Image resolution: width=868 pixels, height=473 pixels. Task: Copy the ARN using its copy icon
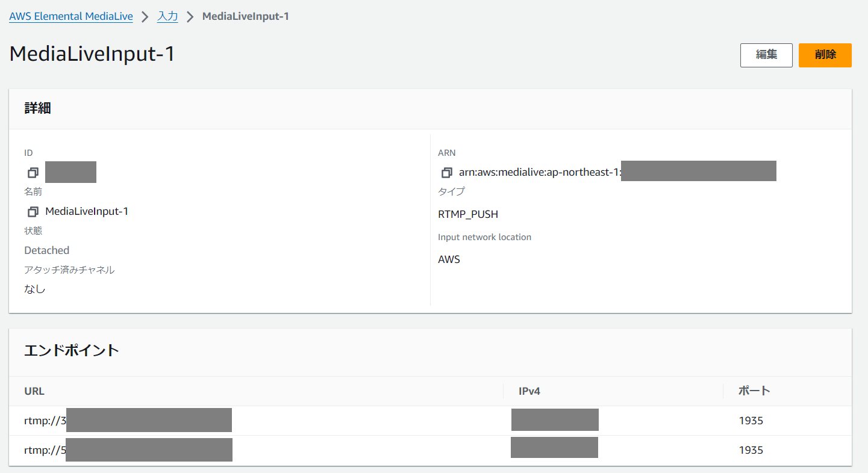446,173
